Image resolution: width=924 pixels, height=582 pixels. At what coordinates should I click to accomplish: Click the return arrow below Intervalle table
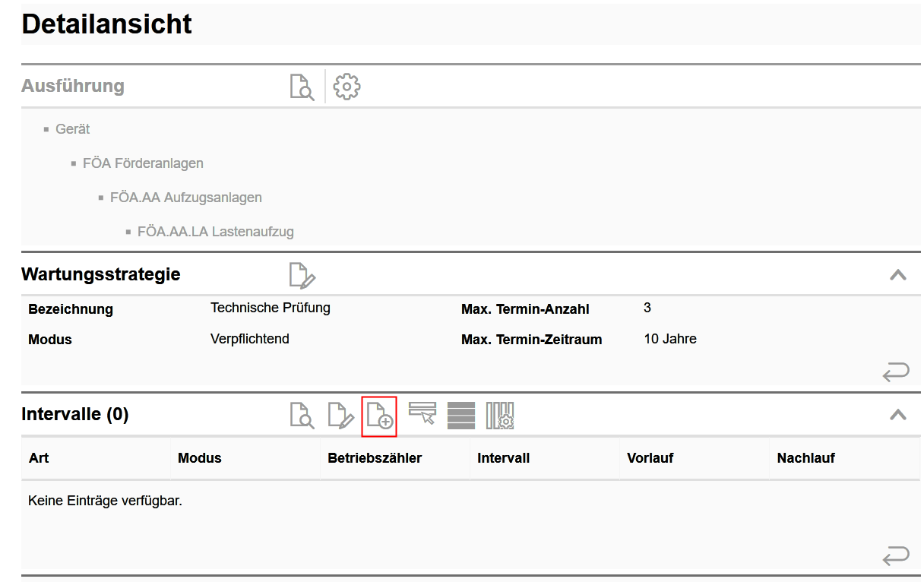pos(895,556)
